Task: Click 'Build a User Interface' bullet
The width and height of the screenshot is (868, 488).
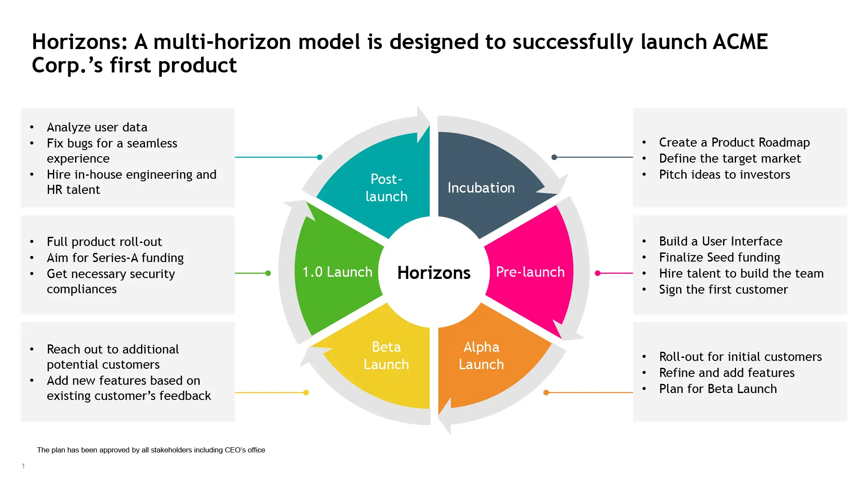Action: [721, 241]
